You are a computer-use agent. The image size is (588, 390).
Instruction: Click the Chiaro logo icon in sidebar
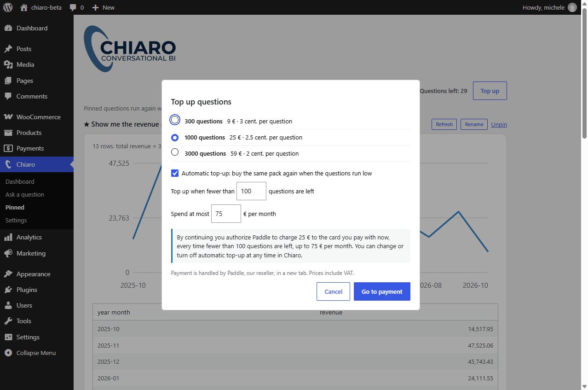[8, 164]
